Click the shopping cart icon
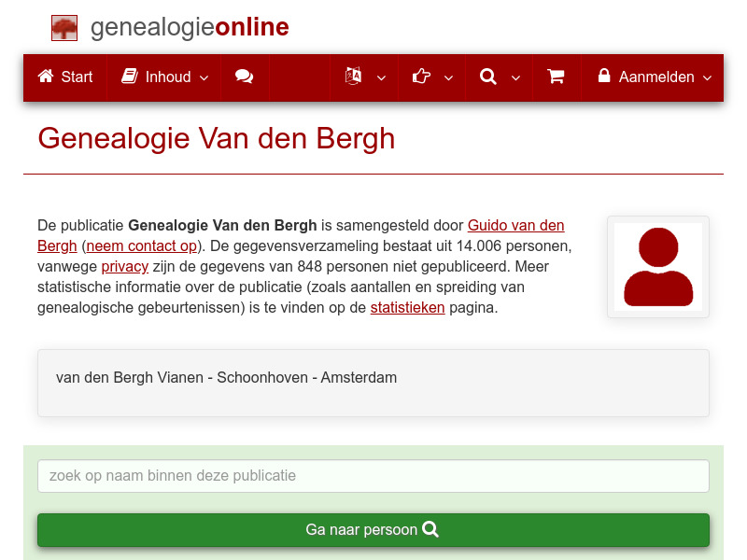The width and height of the screenshot is (747, 560). tap(557, 77)
